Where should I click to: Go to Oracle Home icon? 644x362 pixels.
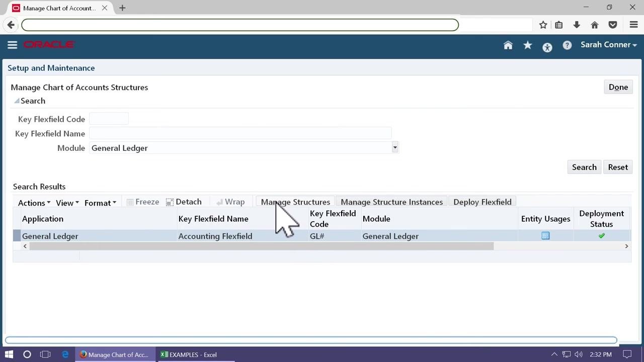point(508,45)
